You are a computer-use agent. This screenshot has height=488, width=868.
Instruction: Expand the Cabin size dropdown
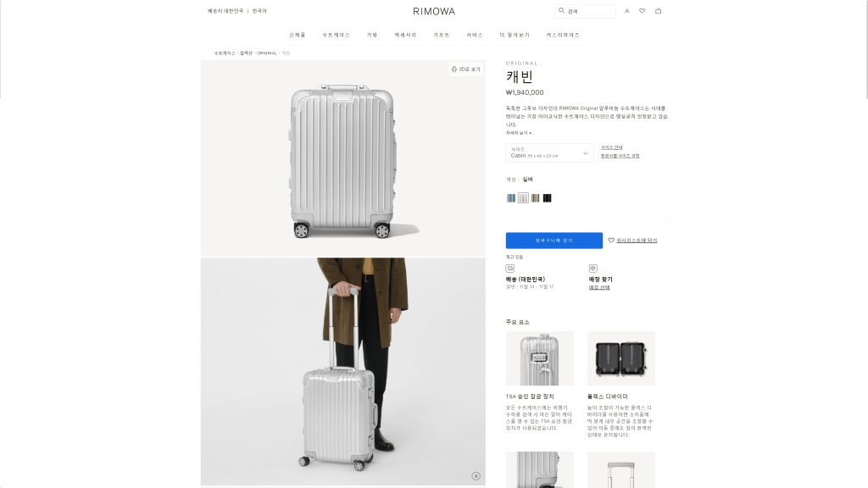549,153
